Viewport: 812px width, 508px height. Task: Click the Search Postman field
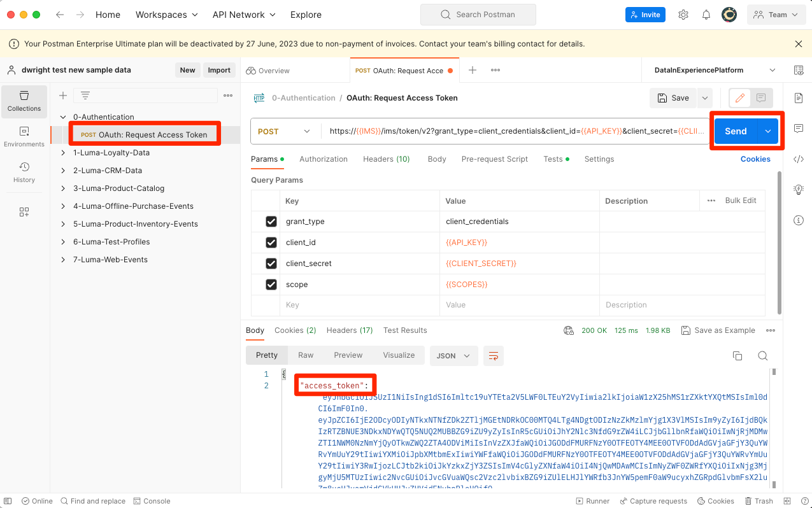[478, 15]
